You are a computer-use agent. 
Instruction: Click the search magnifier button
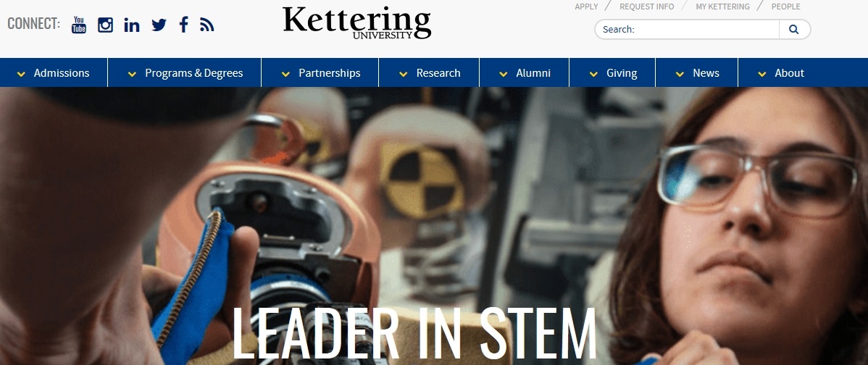click(794, 29)
